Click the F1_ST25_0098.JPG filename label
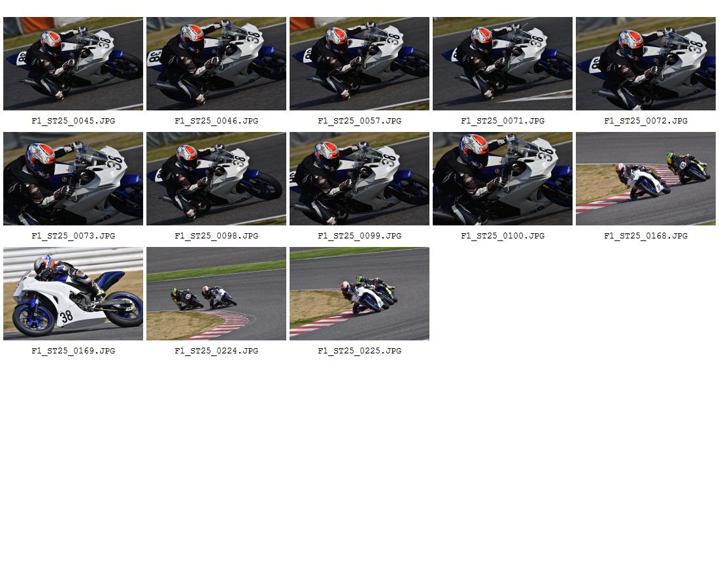Image resolution: width=719 pixels, height=588 pixels. click(216, 236)
